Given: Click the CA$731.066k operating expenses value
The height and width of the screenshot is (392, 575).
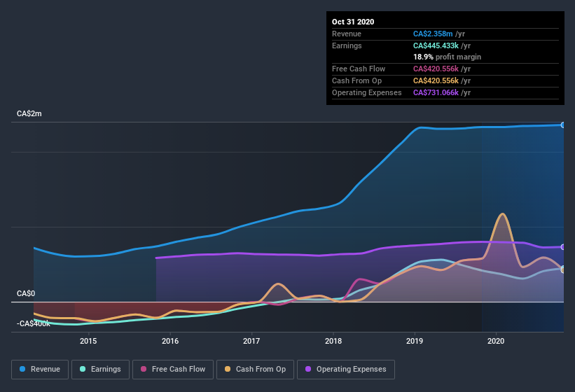Looking at the screenshot, I should [436, 92].
